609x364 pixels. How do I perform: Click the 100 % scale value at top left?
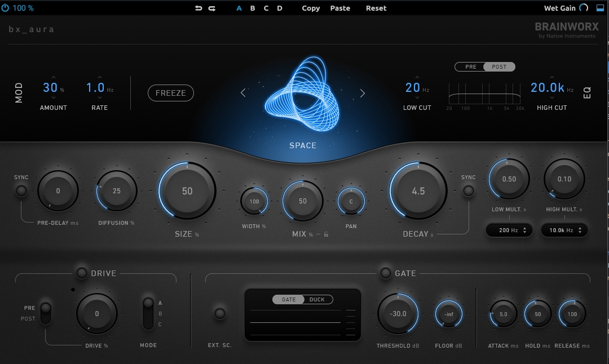tap(23, 8)
